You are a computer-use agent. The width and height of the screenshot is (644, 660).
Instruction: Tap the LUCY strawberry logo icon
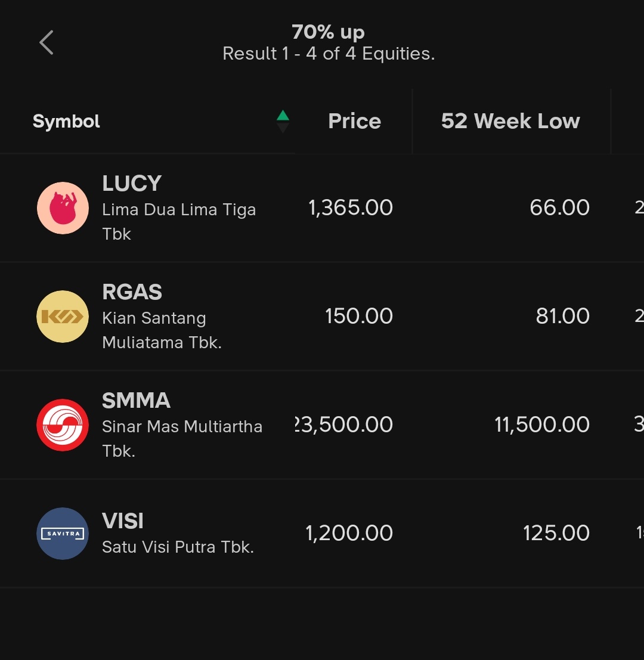coord(63,208)
